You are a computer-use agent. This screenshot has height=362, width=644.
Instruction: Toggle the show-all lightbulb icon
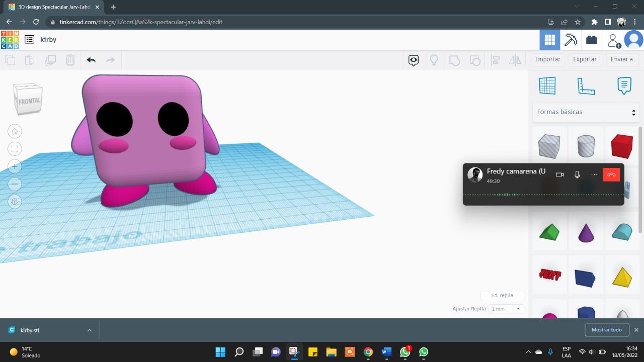coord(434,60)
